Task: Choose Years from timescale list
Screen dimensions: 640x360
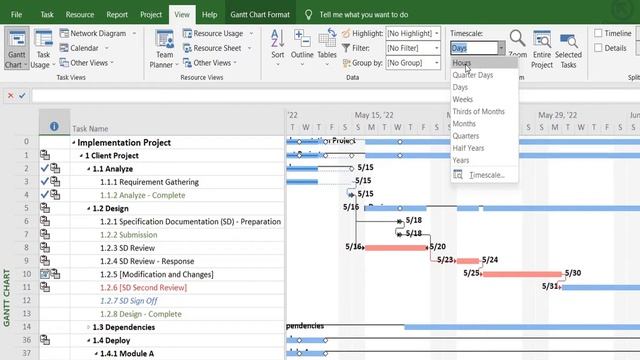Action: tap(484, 160)
